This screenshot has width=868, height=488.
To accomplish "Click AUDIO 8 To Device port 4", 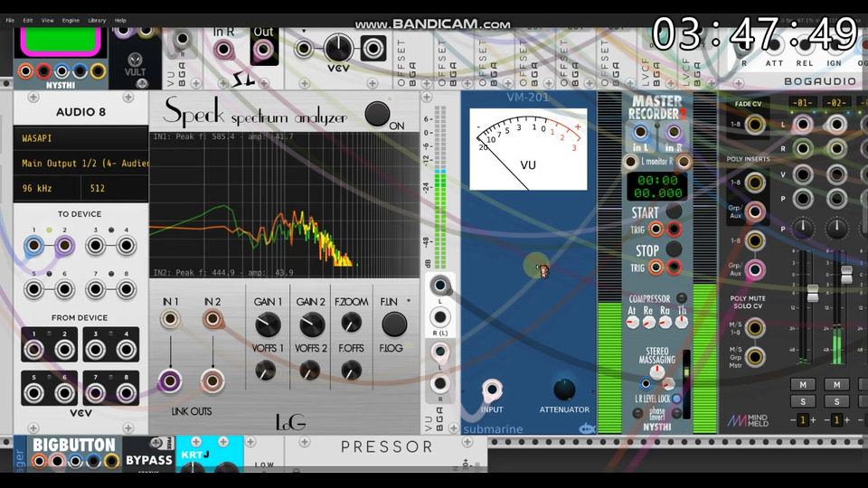I will [x=127, y=245].
